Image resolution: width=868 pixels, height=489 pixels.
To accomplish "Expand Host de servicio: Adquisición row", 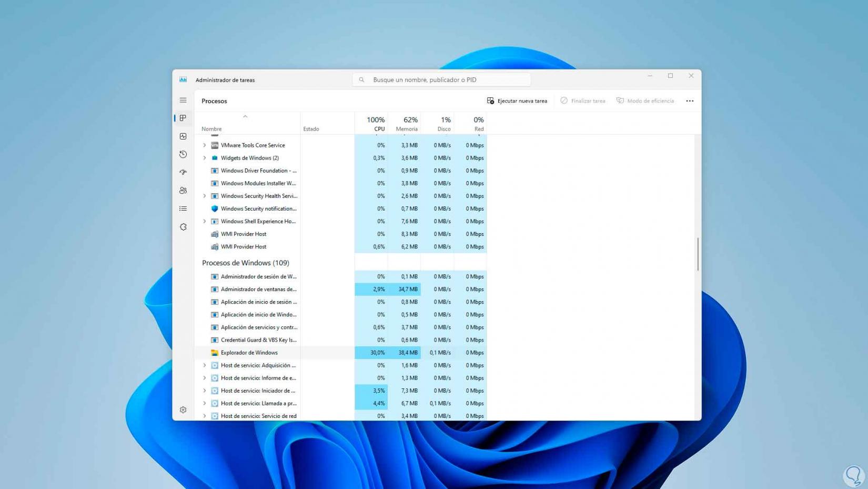I will pos(205,365).
